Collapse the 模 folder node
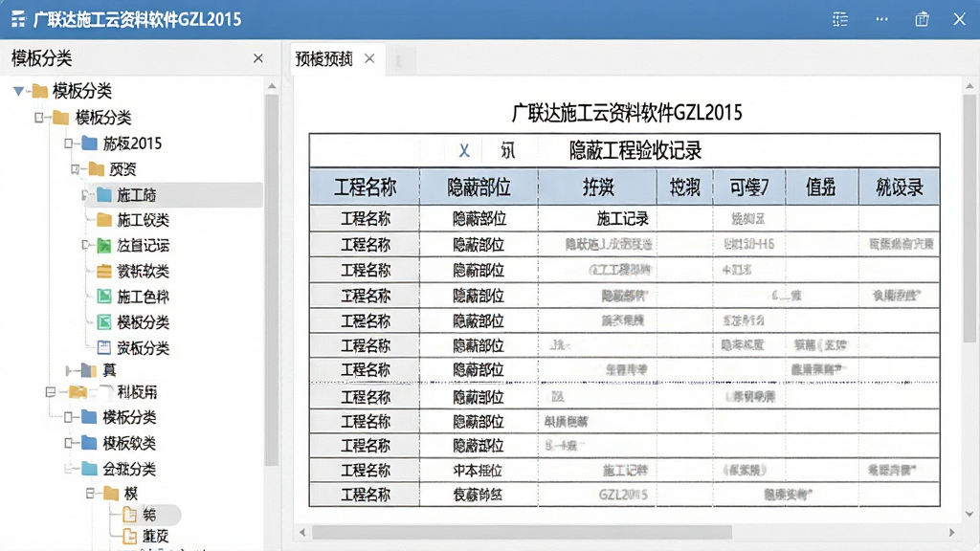980x551 pixels. click(90, 494)
